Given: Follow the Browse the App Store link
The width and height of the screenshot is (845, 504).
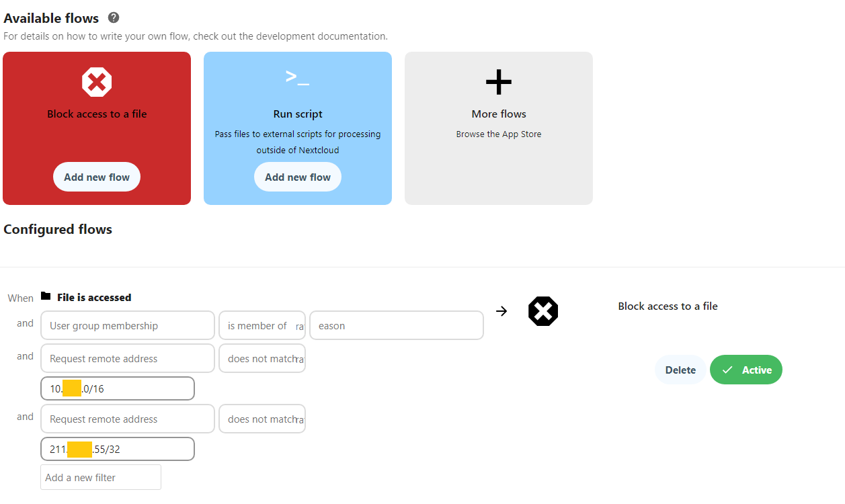Looking at the screenshot, I should coord(498,134).
